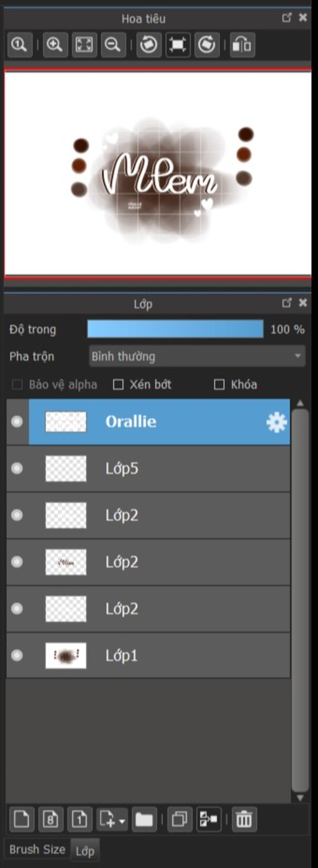318x868 pixels.
Task: Duplicate the selected layer
Action: tap(180, 820)
